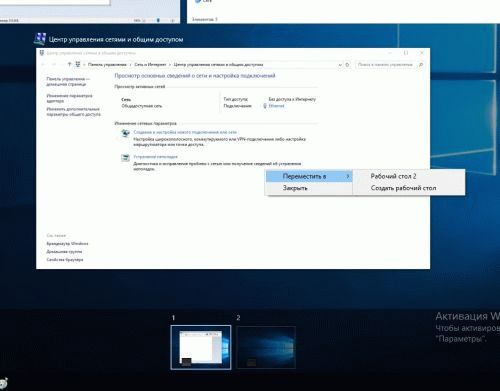Click the new connection setup icon
The image size is (500, 391).
point(125,133)
